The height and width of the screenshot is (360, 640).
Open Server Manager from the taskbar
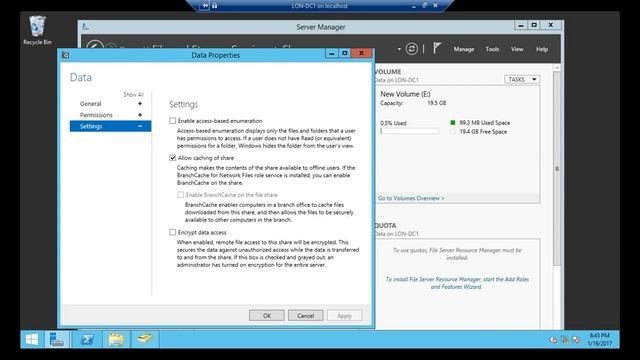point(57,339)
